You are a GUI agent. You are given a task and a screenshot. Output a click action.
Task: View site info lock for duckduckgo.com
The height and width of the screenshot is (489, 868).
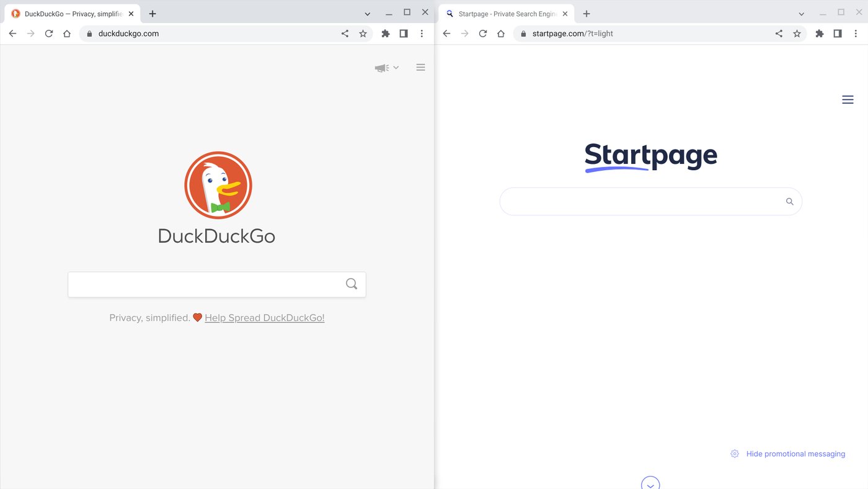(89, 34)
